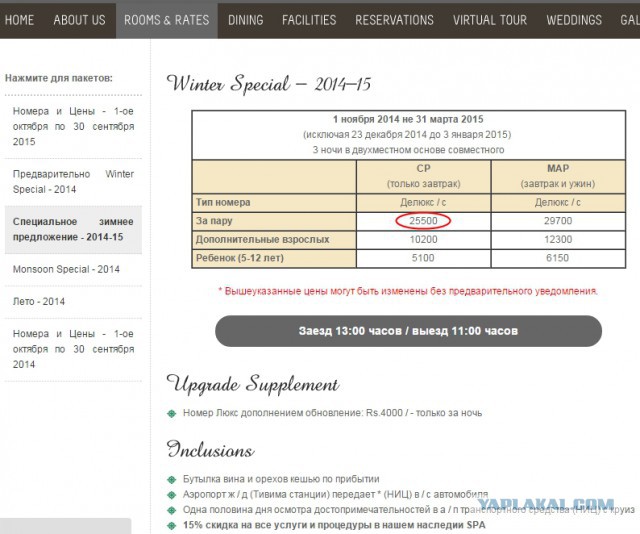Launch the VIRTUAL TOUR page

[490, 20]
